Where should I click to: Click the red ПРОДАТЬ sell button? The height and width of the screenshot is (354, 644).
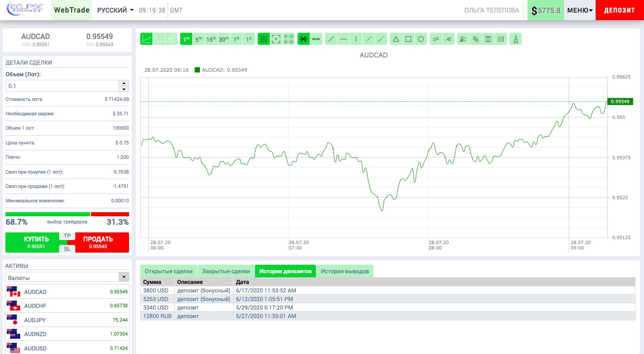point(102,242)
